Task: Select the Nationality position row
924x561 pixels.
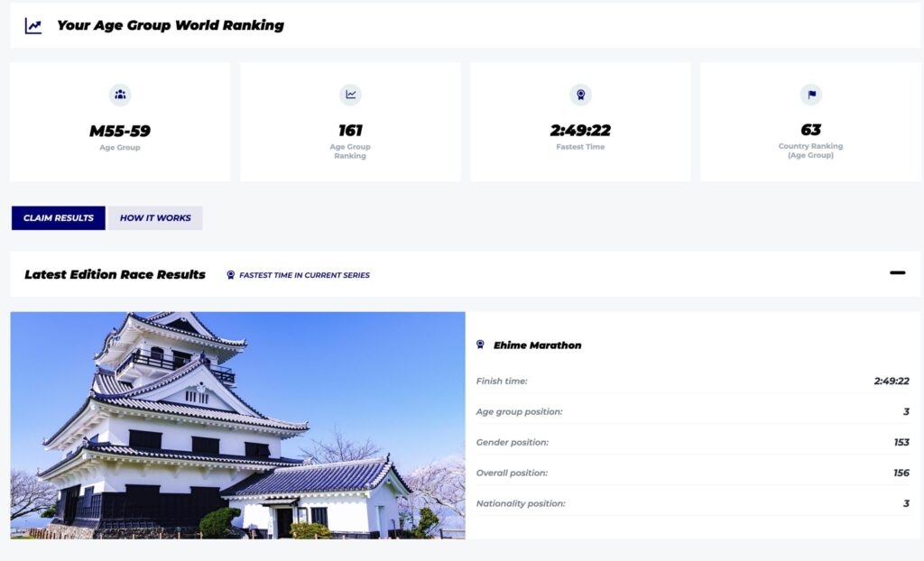Action: point(692,504)
